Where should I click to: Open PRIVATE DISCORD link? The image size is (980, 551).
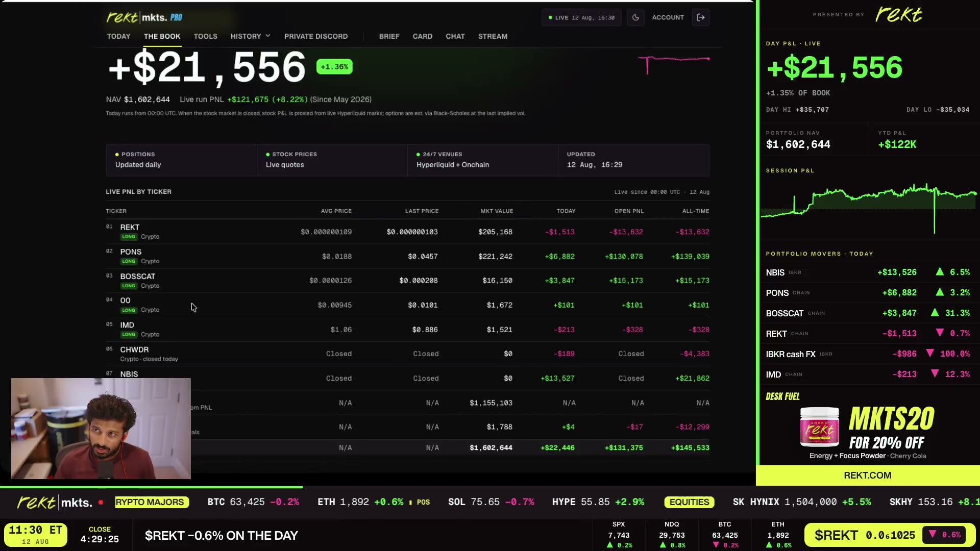[x=316, y=36]
